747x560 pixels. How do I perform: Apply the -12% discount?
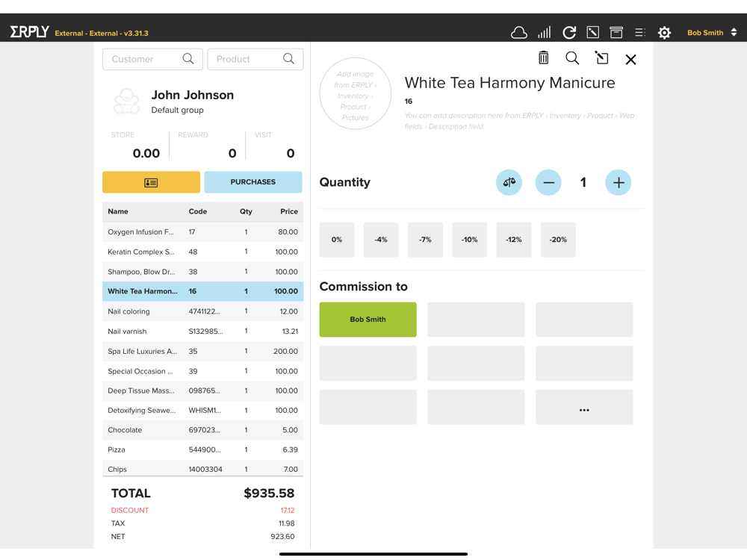514,240
